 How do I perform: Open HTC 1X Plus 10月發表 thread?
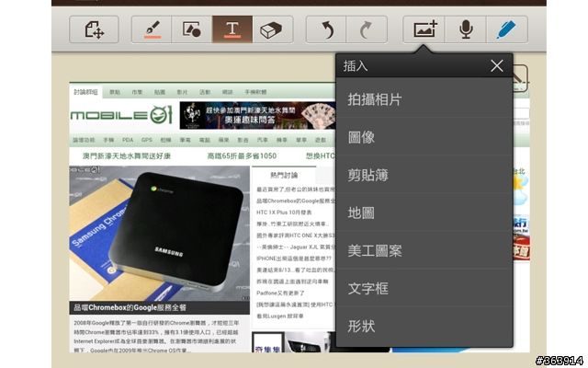284,213
